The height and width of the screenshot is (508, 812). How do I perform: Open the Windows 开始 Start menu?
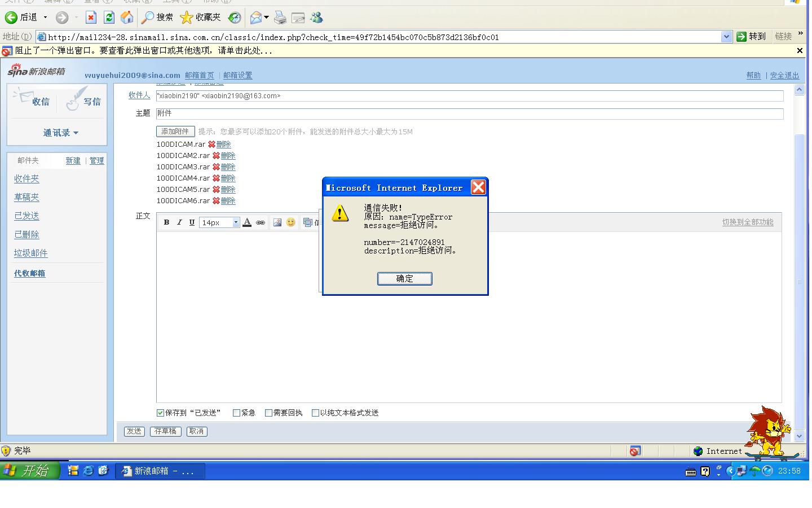click(29, 471)
